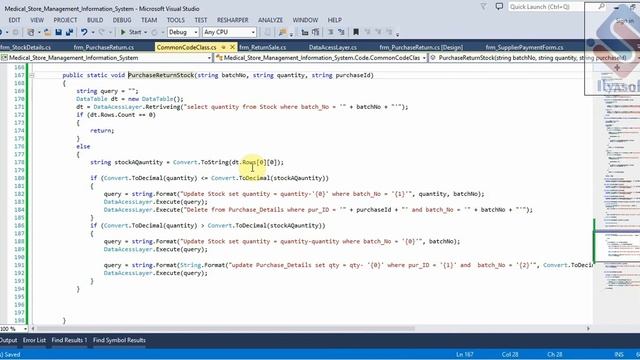Open the PROJECT menu
Image resolution: width=640 pixels, height=360 pixels.
[65, 20]
